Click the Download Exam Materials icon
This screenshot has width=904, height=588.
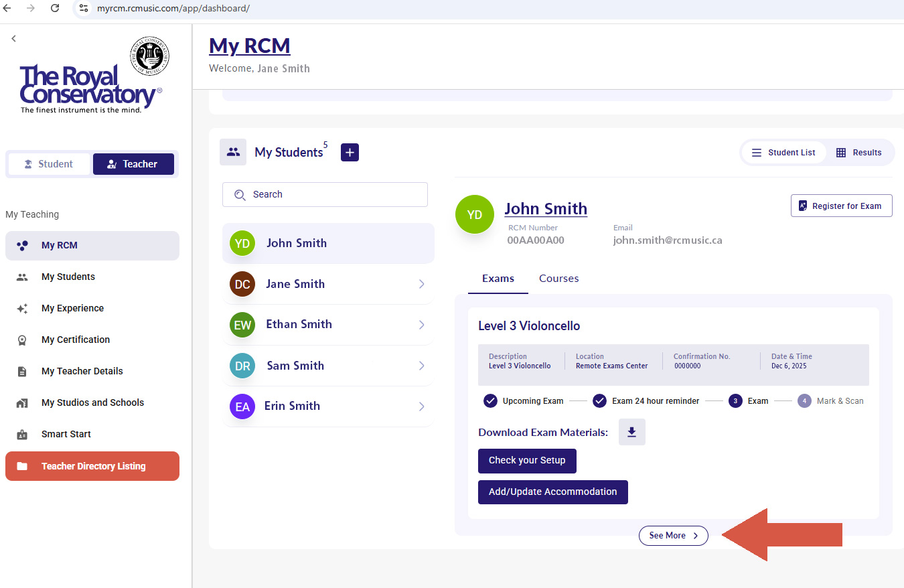coord(631,432)
